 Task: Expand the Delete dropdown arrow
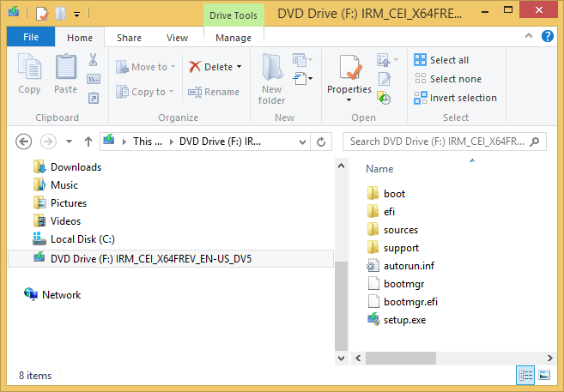[240, 67]
